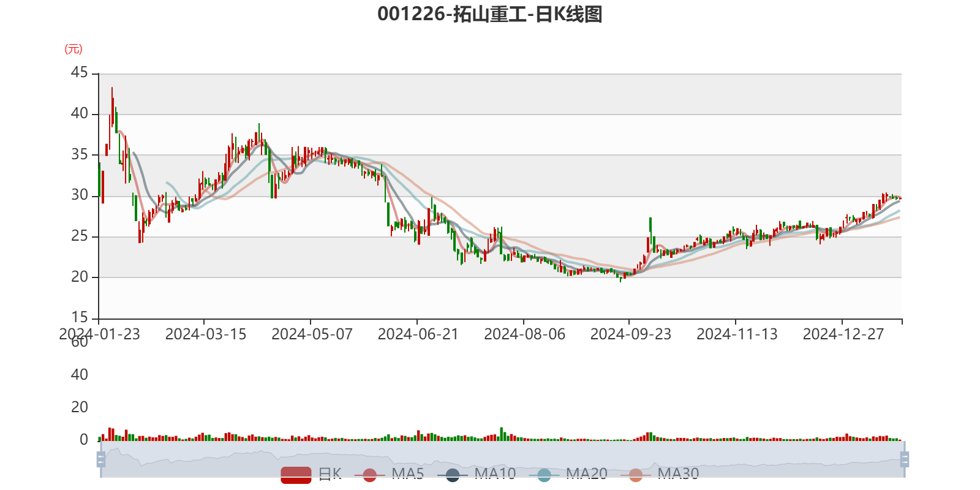Toggle the MA20 moving average legend
Screen dimensions: 980x490
tap(568, 474)
